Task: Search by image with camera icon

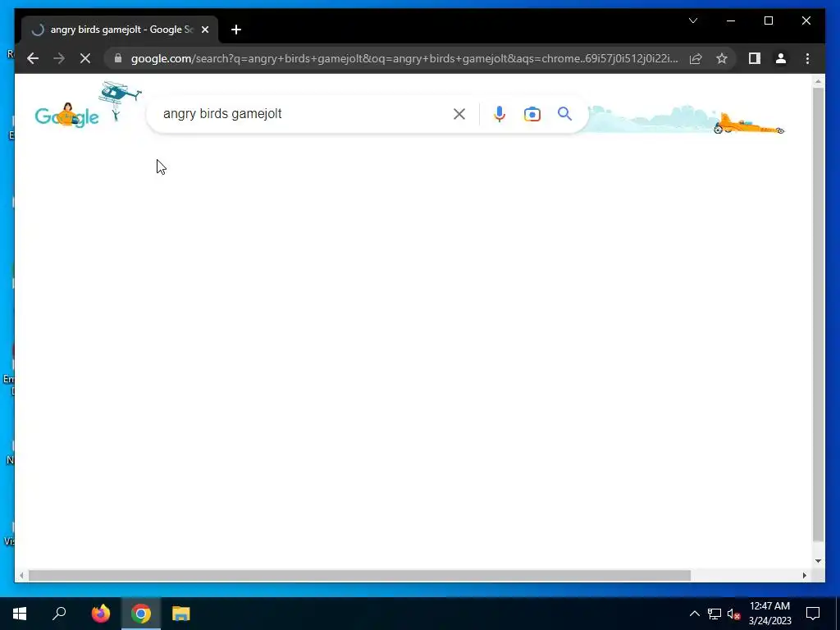Action: 532,114
